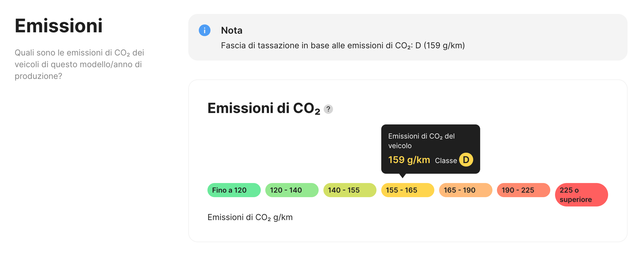
Task: Select the orange '165 - 190' range
Action: 466,190
